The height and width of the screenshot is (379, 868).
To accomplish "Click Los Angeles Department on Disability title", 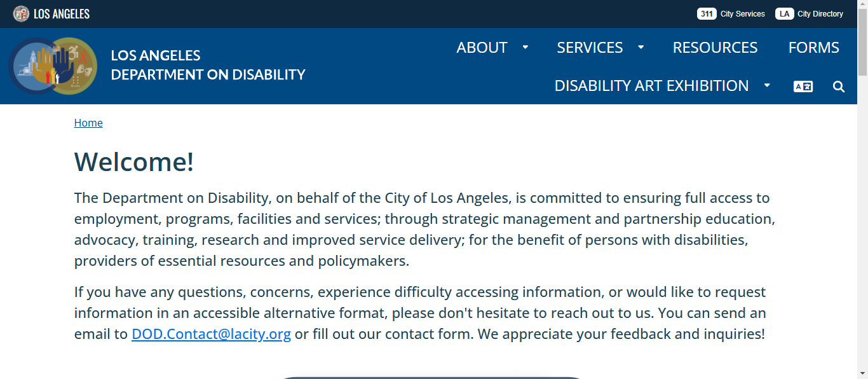I will click(208, 65).
